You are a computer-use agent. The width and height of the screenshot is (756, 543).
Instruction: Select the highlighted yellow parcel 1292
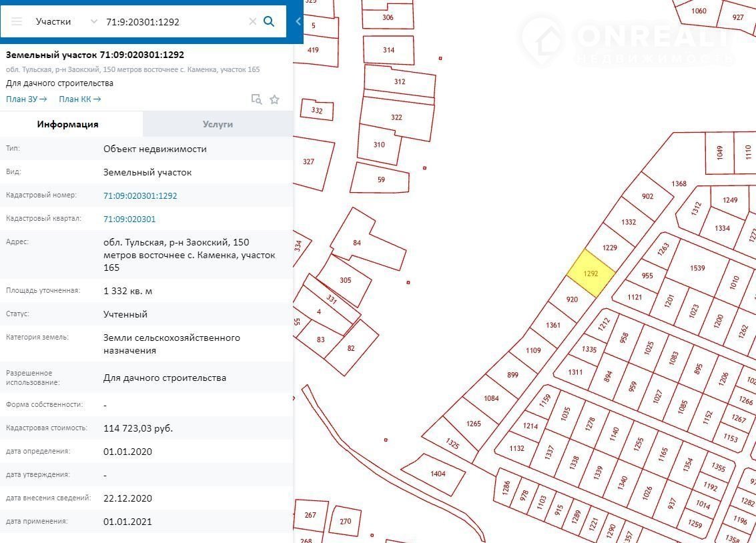pos(591,274)
